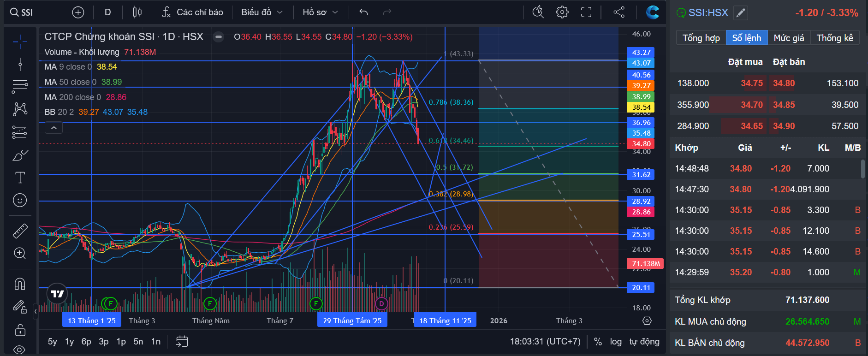
Task: Toggle hide all drawings eye
Action: [x=20, y=350]
